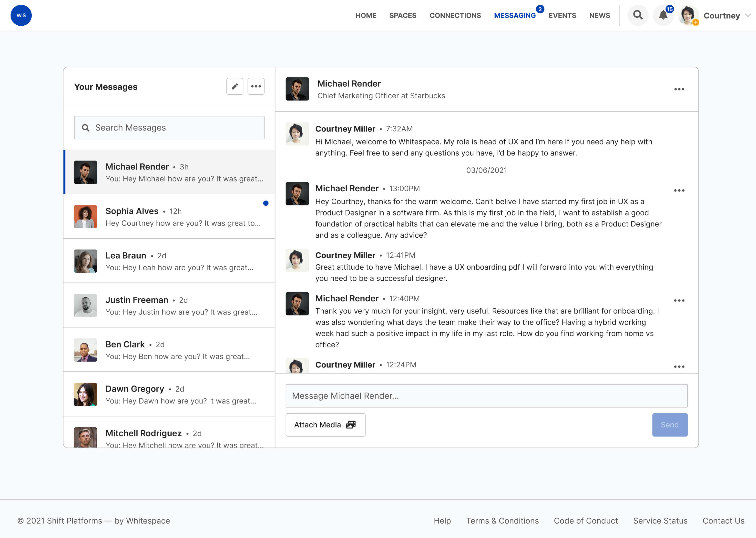Screen dimensions: 756x538
Task: Compose a new message with pencil icon
Action: tap(235, 86)
